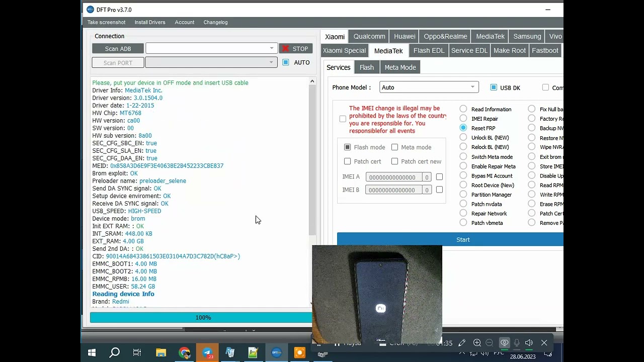Viewport: 644px width, 362px height.
Task: Enable Meta mode checkbox
Action: (394, 147)
